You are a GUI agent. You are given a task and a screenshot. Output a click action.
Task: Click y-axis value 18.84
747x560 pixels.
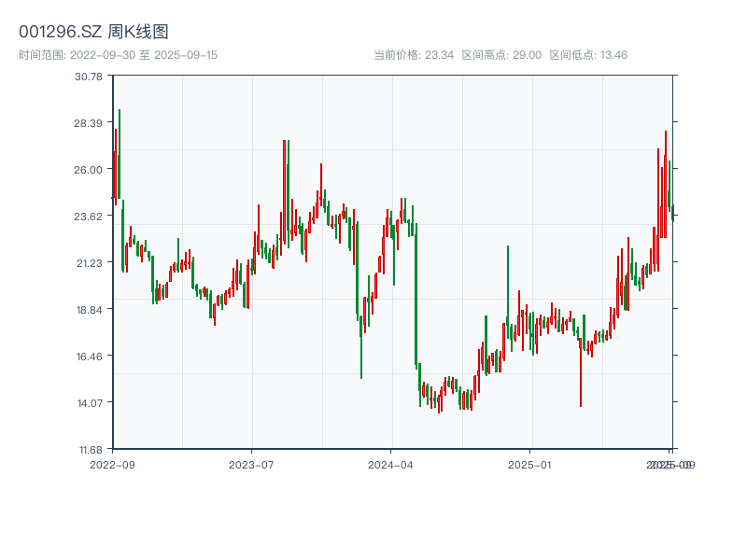tap(89, 310)
